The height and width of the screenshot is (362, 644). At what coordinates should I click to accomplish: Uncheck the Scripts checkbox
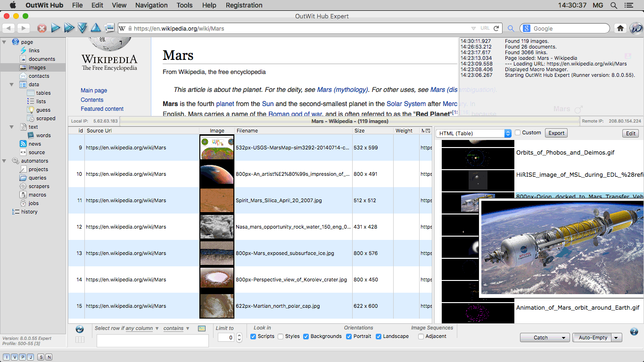coord(253,337)
